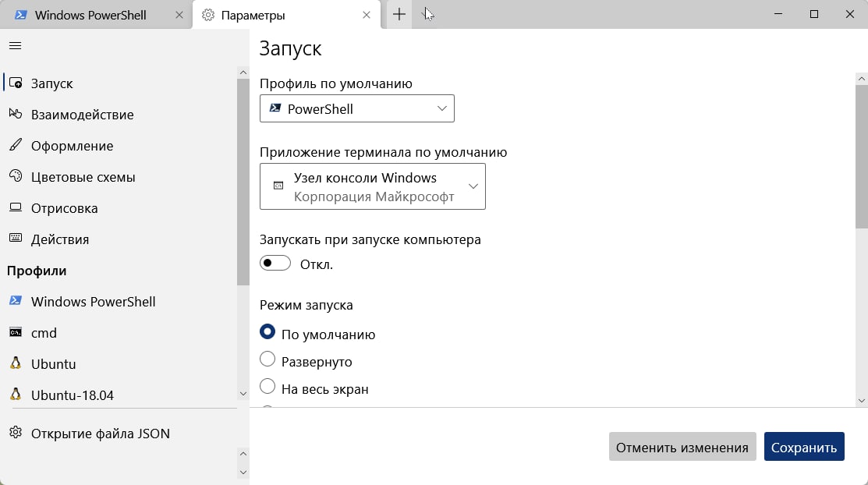Click the Ubuntu-18.04 penguin icon
This screenshot has width=868, height=485.
click(x=16, y=395)
